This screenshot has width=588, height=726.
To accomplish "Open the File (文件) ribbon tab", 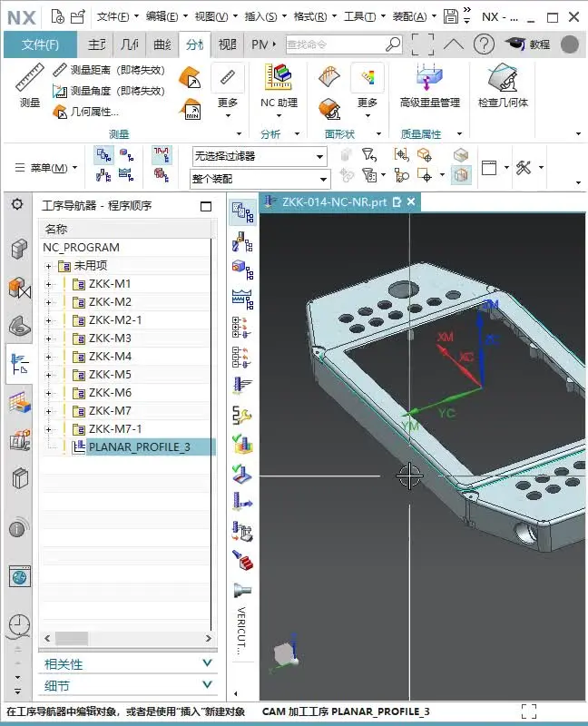I will (x=40, y=44).
